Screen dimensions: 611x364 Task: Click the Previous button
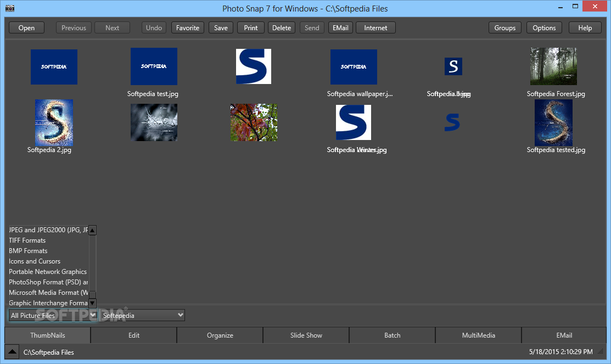[x=74, y=27]
